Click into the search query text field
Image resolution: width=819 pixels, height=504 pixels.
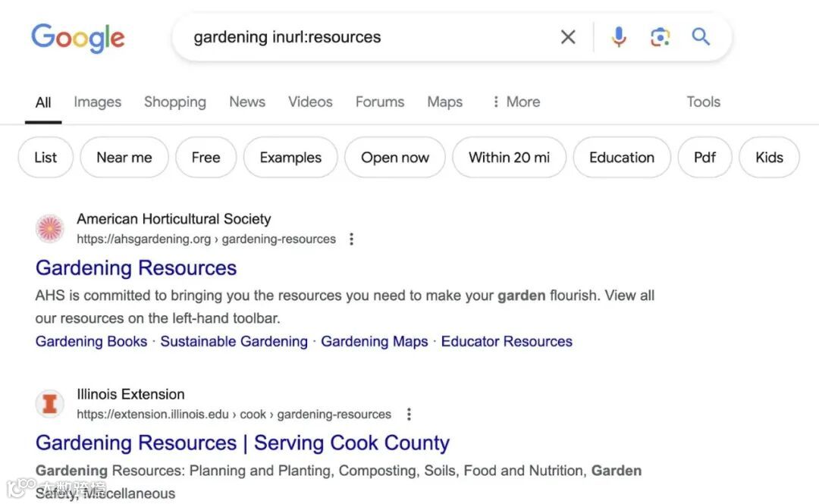click(364, 37)
